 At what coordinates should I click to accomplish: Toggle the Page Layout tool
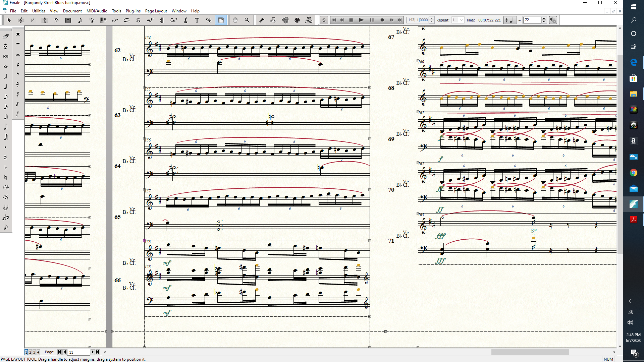[x=221, y=20]
